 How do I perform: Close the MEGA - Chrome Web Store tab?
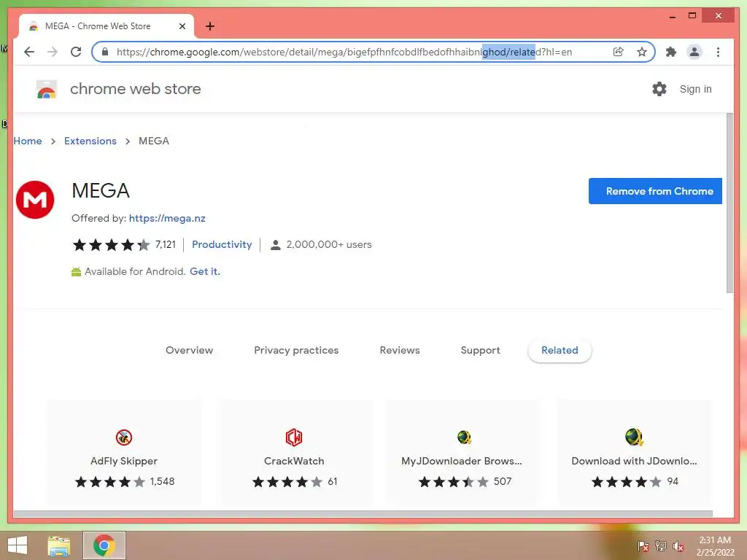click(x=182, y=26)
